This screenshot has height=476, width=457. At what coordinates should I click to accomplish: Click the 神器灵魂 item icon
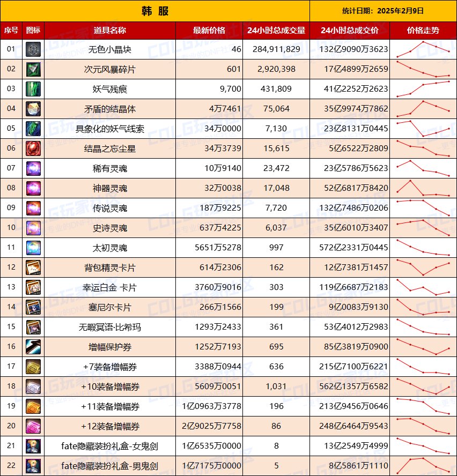point(33,188)
